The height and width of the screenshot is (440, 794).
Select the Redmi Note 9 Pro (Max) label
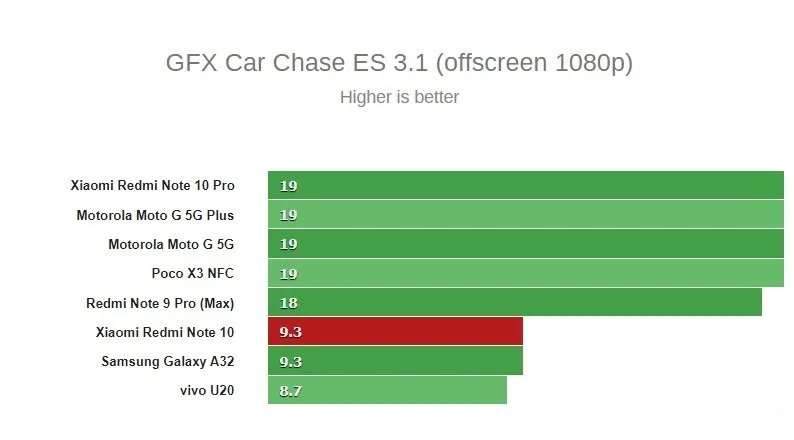point(161,302)
